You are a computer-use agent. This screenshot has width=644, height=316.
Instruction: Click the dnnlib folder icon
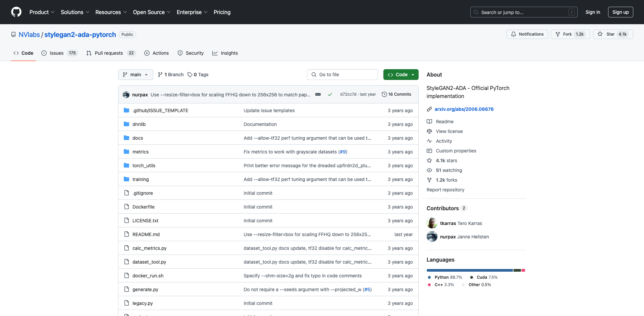click(x=126, y=124)
